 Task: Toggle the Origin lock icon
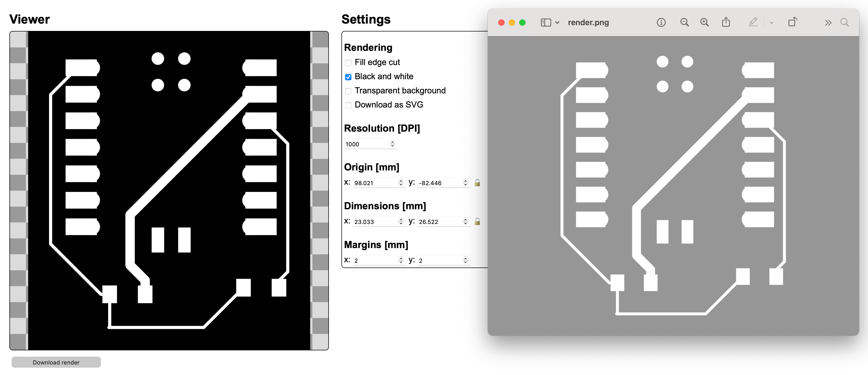click(477, 183)
